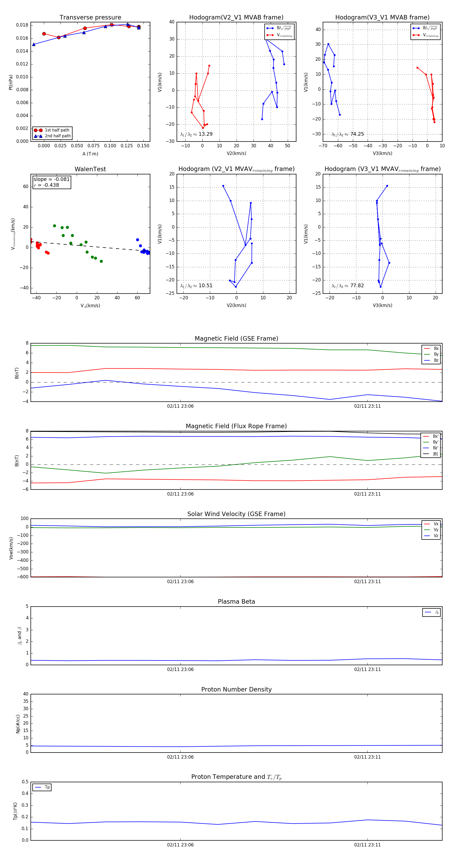Select the "Tp(10^6K)" y-axis label
Screen dimensions: 473x868
[15, 811]
